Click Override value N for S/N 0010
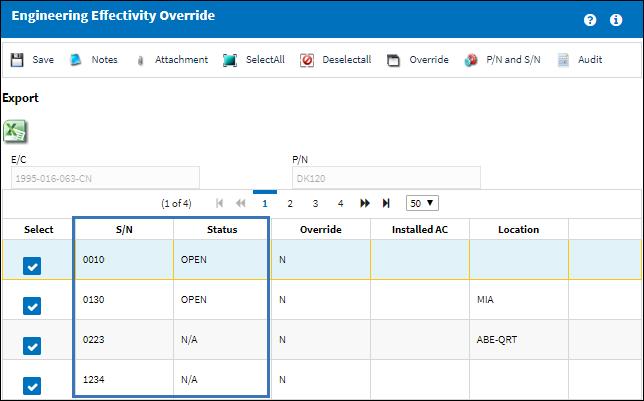Image resolution: width=644 pixels, height=401 pixels. [x=283, y=260]
